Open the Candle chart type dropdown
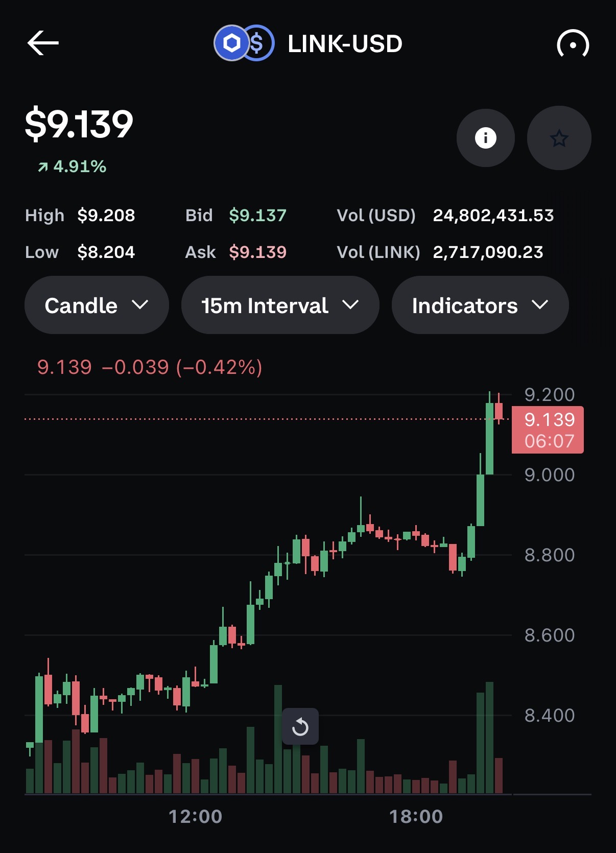Viewport: 616px width, 853px height. click(x=97, y=305)
